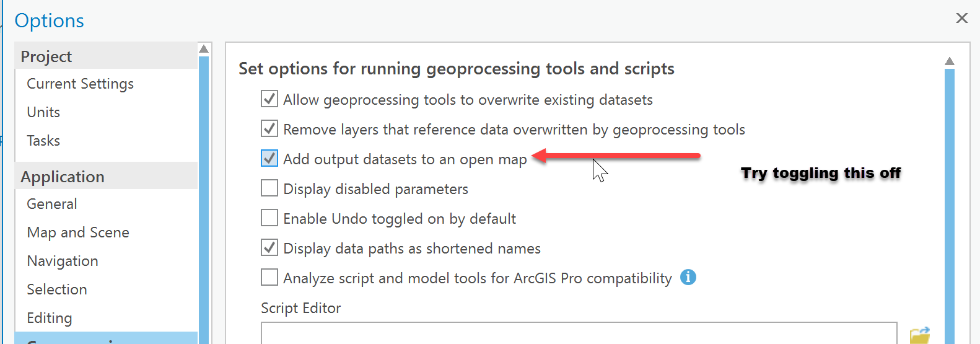Open the Tasks options page
Screen dimensions: 980x344
tap(43, 141)
